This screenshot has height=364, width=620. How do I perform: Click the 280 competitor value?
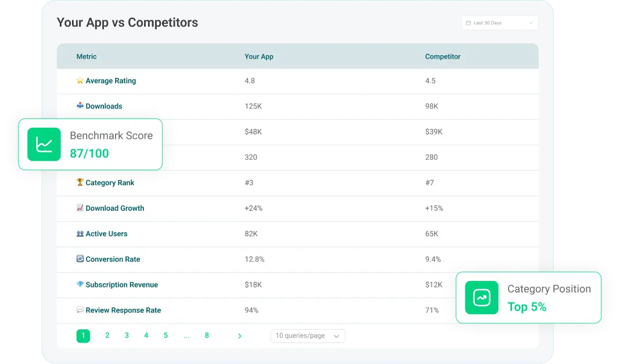pos(431,157)
